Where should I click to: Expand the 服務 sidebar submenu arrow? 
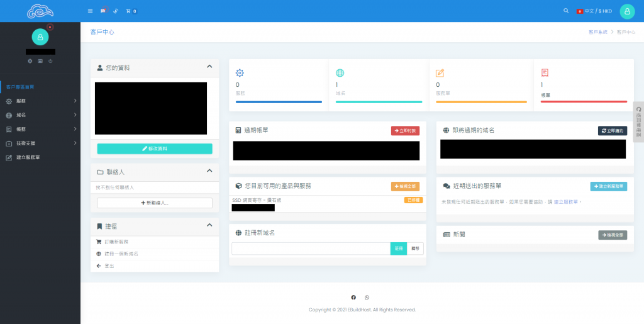coord(75,101)
